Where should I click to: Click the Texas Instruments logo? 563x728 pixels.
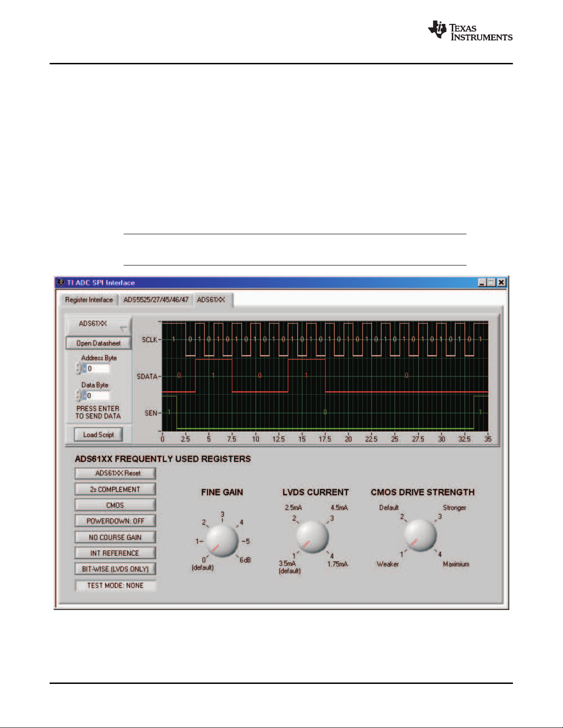coord(470,31)
